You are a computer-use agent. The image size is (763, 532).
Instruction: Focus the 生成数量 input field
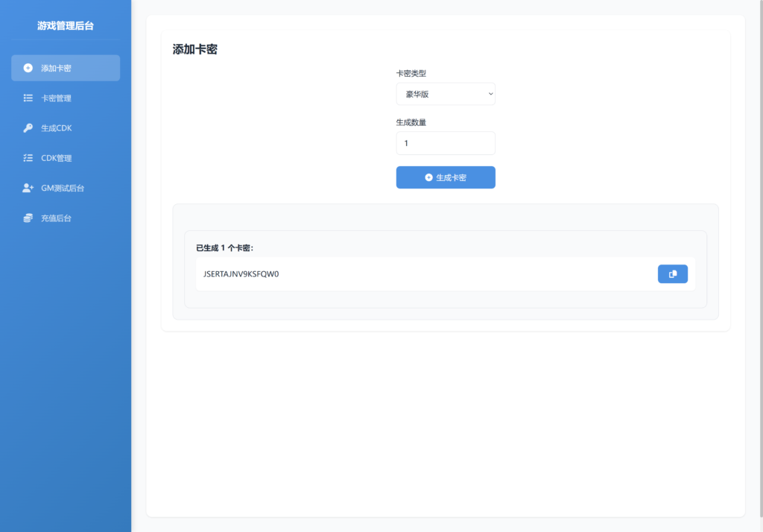coord(445,143)
